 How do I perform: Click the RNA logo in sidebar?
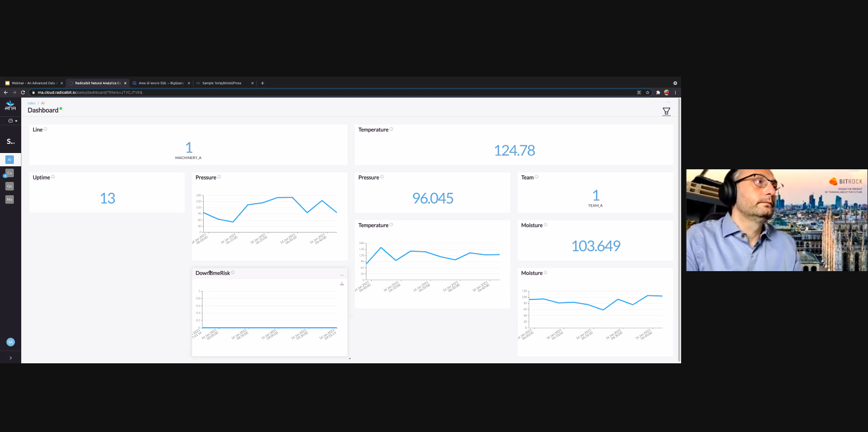click(x=10, y=106)
